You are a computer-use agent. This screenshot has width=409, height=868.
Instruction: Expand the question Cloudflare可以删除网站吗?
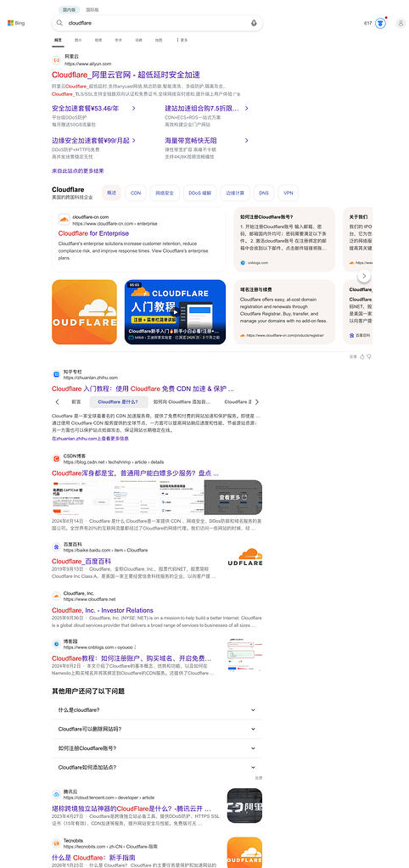[157, 729]
